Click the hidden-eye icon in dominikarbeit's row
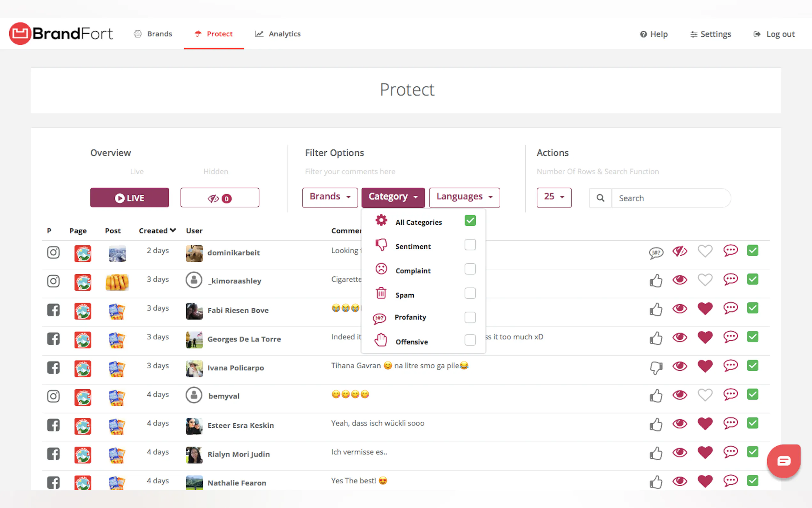Image resolution: width=812 pixels, height=508 pixels. tap(680, 251)
